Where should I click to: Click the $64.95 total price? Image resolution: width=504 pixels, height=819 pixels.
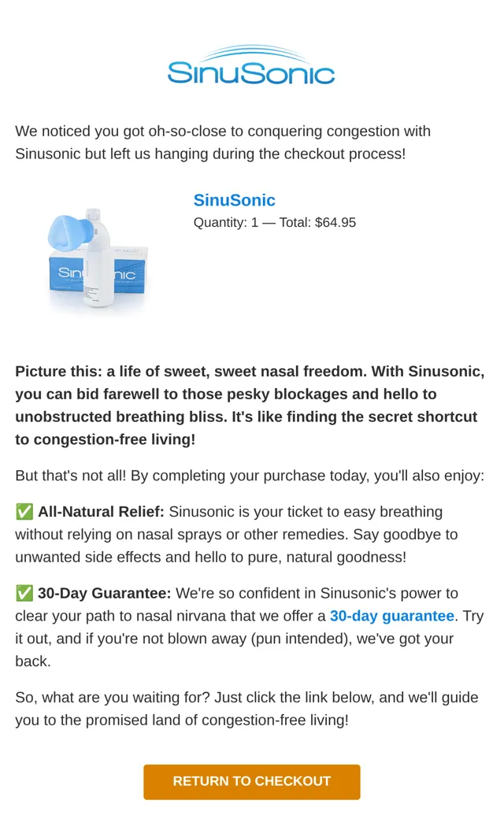tap(335, 223)
